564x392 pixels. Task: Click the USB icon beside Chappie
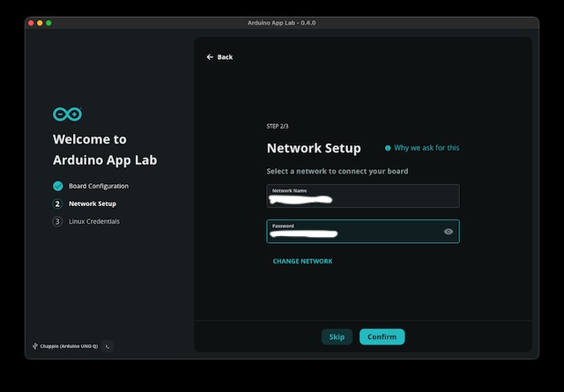(x=34, y=346)
